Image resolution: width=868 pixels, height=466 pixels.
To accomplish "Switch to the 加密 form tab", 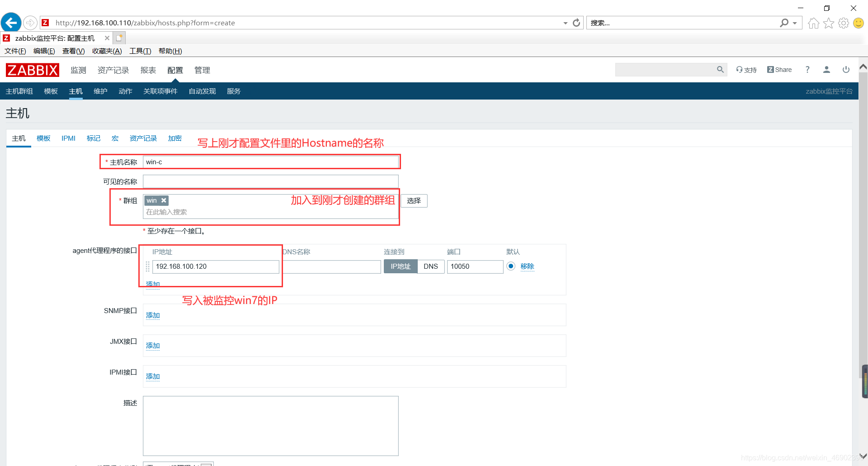I will pos(175,138).
